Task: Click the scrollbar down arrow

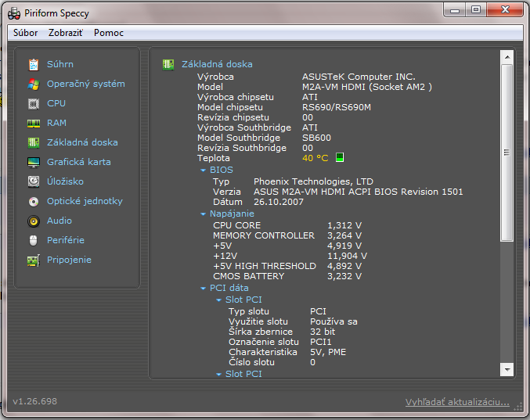Action: point(507,370)
